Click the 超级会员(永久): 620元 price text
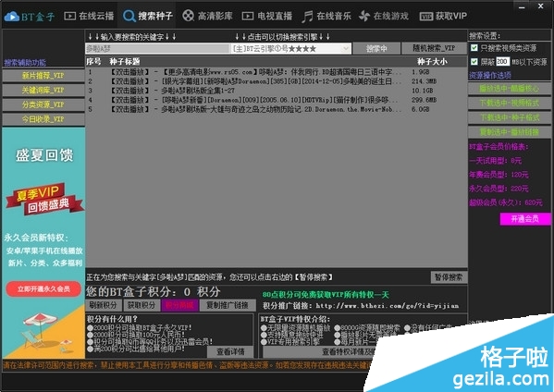 click(506, 202)
